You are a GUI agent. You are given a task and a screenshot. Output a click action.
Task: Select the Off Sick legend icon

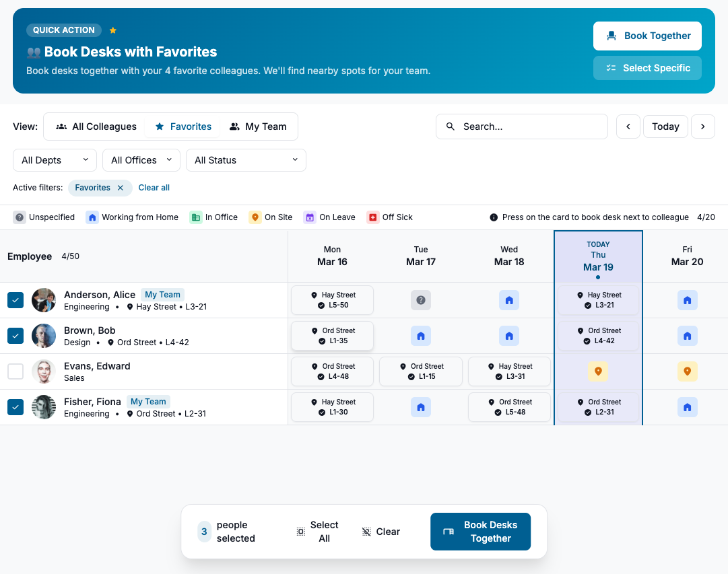372,217
